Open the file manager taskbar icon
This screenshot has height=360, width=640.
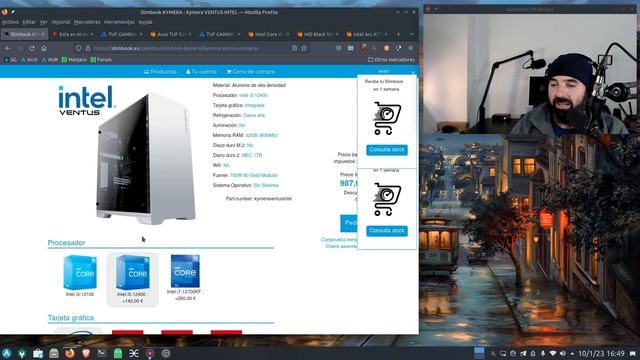click(54, 353)
